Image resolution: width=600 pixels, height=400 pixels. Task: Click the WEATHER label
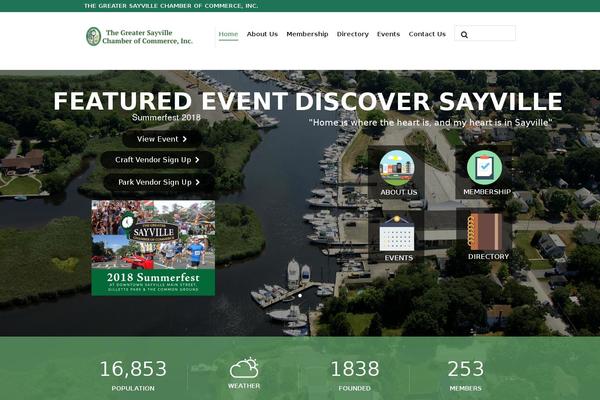click(x=244, y=386)
